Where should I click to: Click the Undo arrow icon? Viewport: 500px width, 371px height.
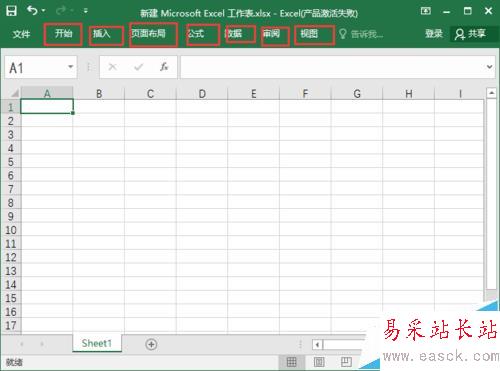coord(33,11)
